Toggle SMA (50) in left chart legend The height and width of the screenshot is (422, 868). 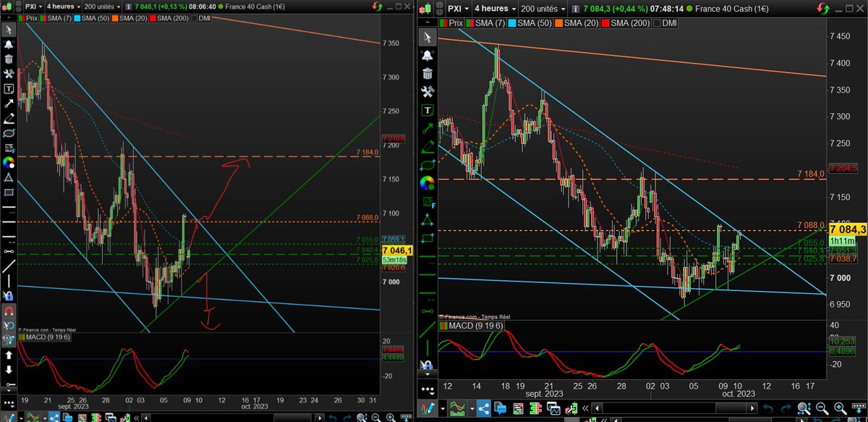pos(91,18)
